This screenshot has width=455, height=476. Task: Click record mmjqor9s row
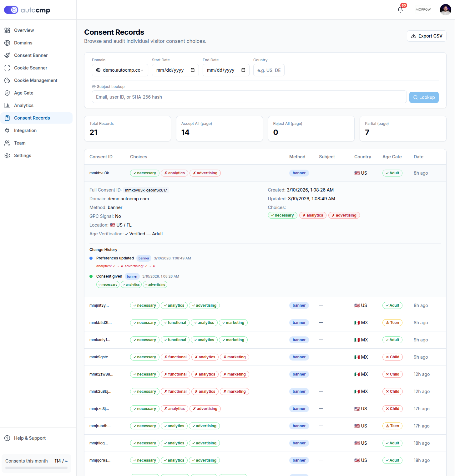[265, 460]
